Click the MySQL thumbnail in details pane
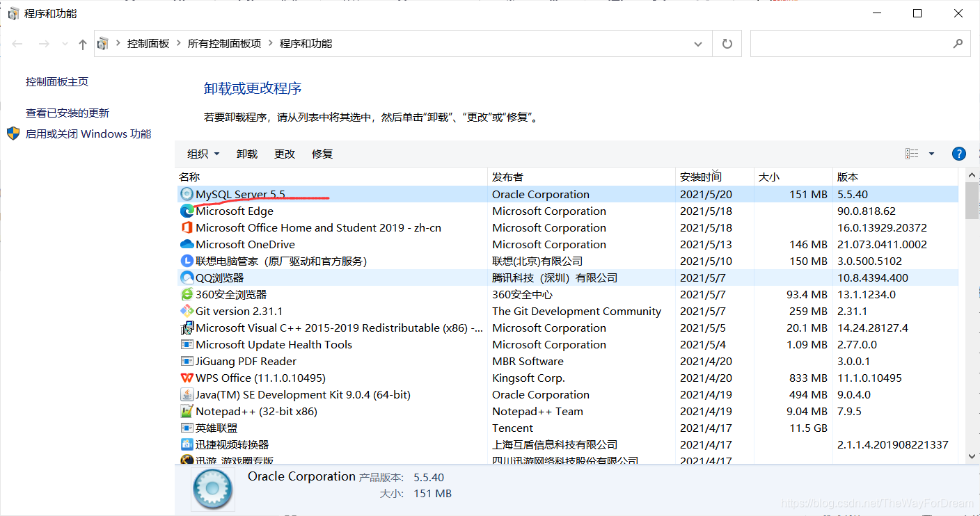This screenshot has width=980, height=516. coord(212,489)
